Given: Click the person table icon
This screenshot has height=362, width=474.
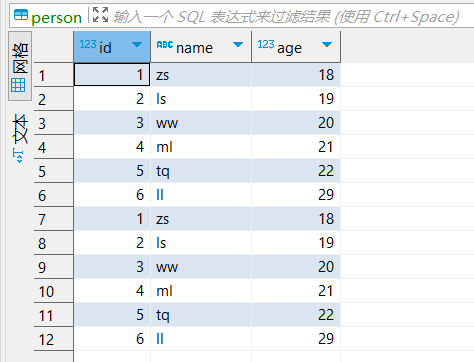Looking at the screenshot, I should coord(21,15).
